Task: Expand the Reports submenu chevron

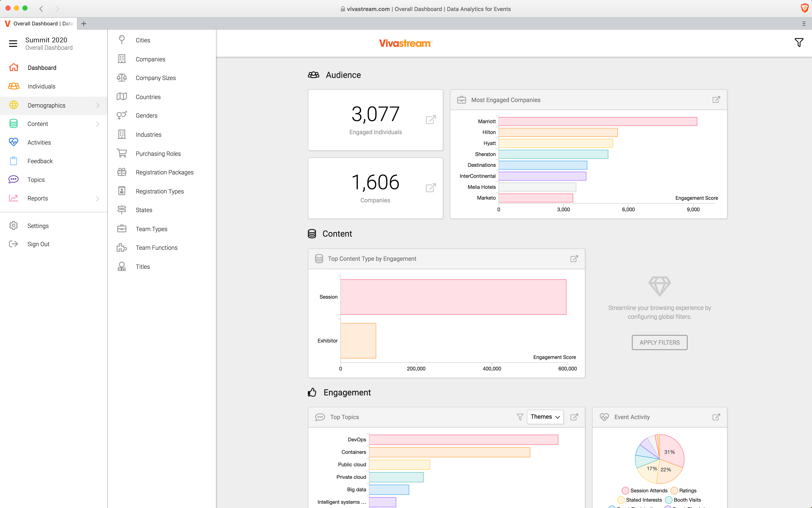Action: (x=98, y=199)
